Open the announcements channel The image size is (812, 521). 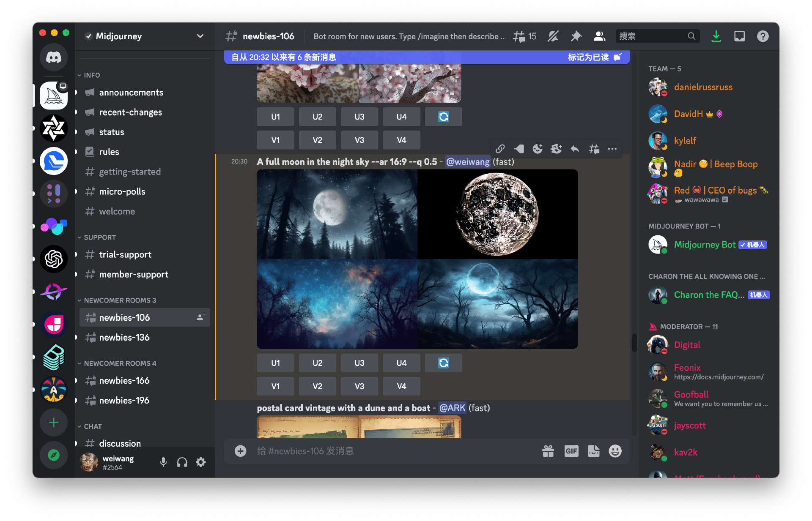[x=131, y=93]
